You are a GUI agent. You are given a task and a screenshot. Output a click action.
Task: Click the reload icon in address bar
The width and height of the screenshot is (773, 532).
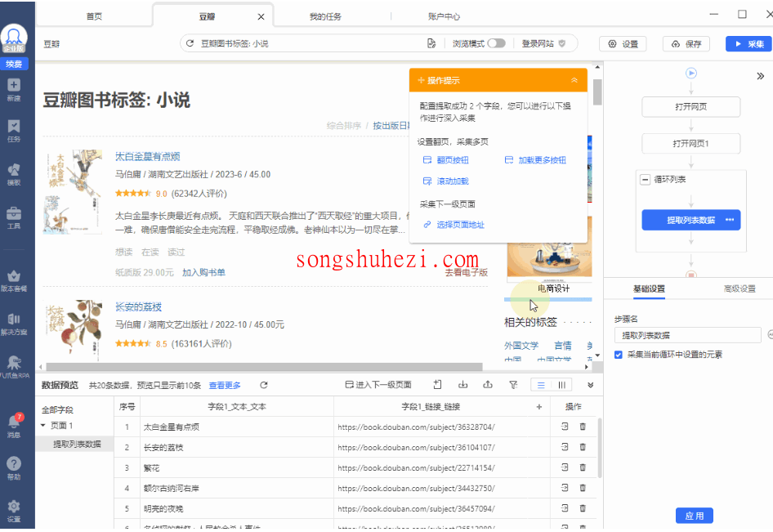(x=190, y=43)
